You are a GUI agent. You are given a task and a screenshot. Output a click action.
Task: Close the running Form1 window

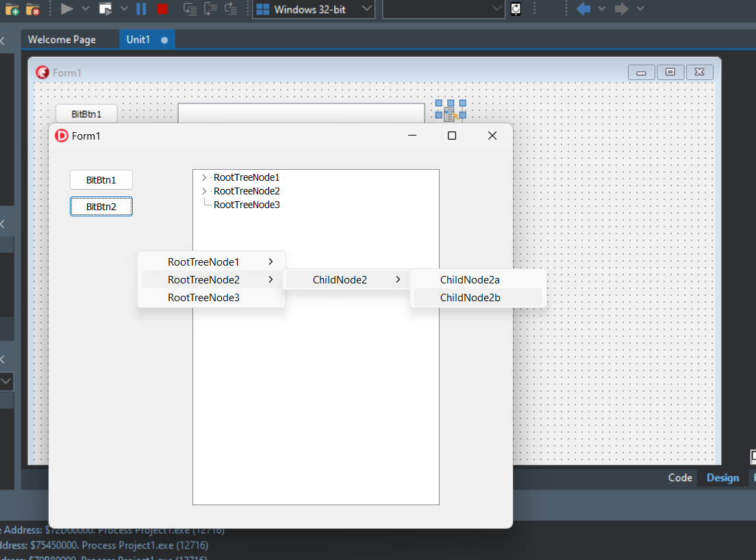click(x=492, y=136)
